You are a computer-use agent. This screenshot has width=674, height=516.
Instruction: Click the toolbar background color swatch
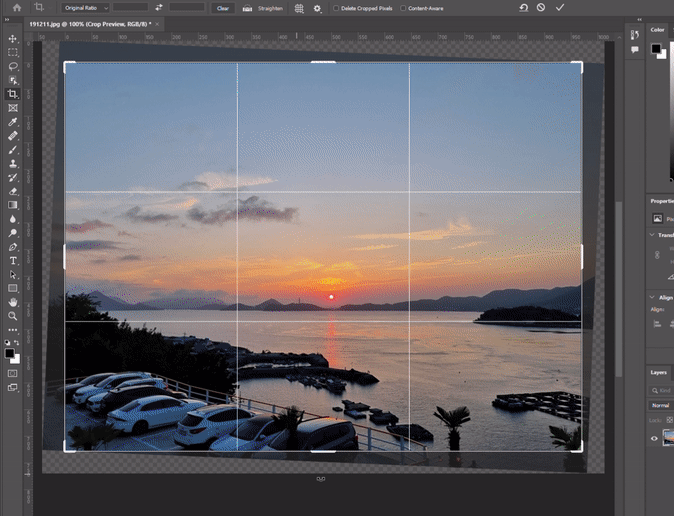pos(17,359)
